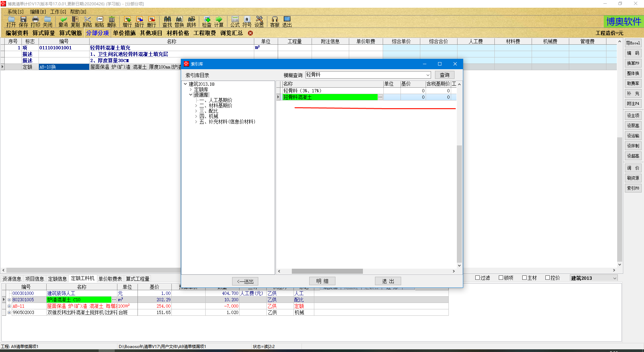644x352 pixels.
Task: Expand 三、配比 tree node
Action: pyautogui.click(x=196, y=111)
